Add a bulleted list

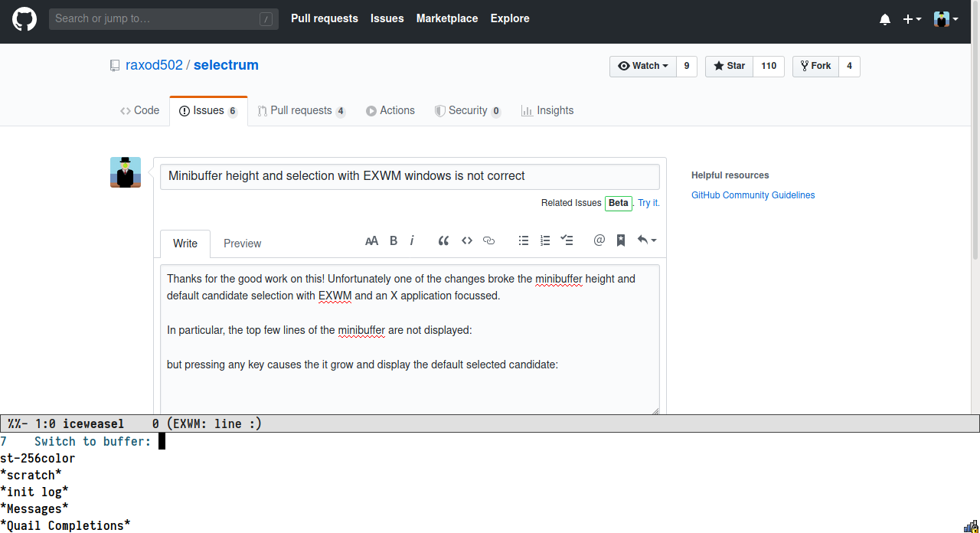pyautogui.click(x=524, y=240)
